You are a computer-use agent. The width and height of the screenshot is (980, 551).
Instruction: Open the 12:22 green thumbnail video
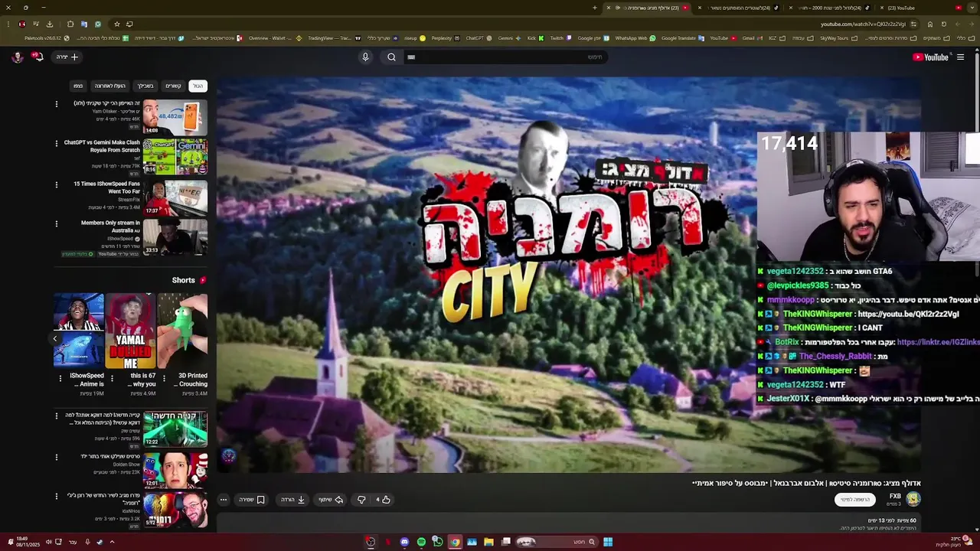pyautogui.click(x=175, y=429)
